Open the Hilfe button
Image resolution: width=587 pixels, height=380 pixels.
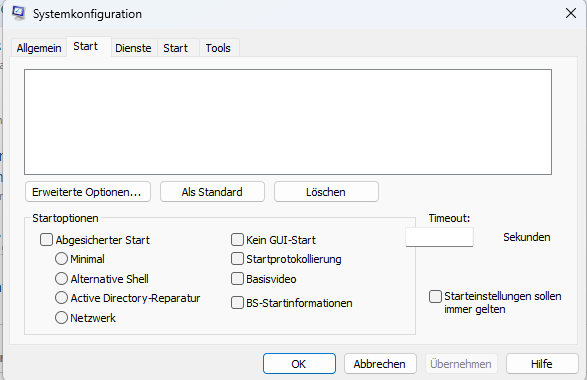(542, 364)
